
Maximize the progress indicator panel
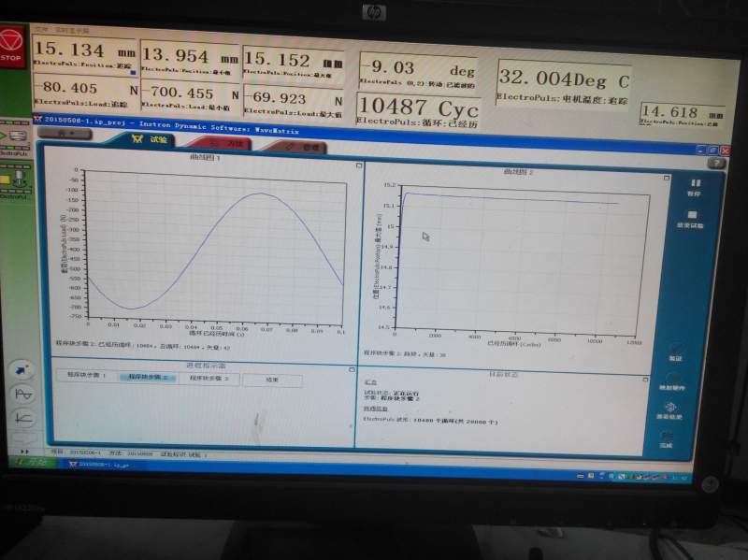352,369
